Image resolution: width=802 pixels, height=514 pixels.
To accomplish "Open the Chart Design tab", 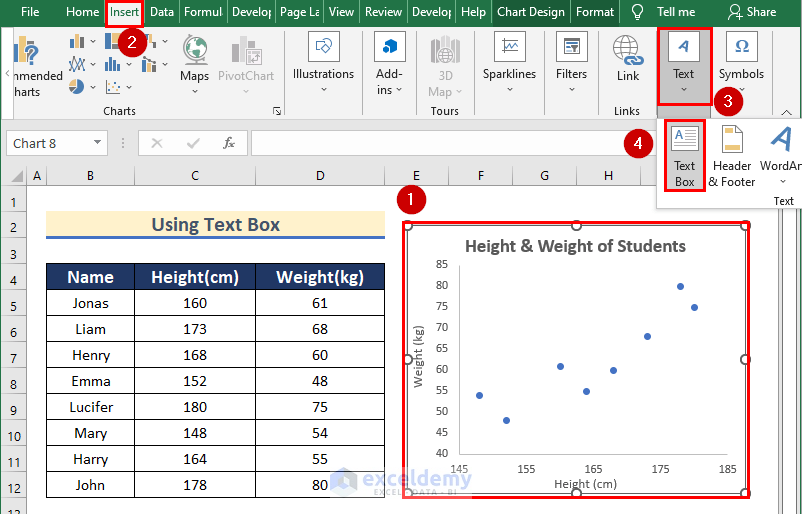I will (x=530, y=12).
